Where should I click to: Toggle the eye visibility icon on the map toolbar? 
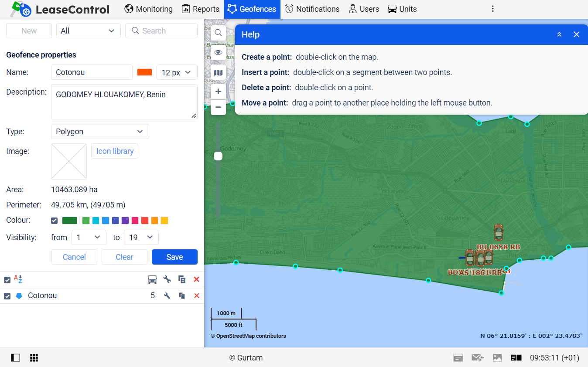tap(218, 52)
